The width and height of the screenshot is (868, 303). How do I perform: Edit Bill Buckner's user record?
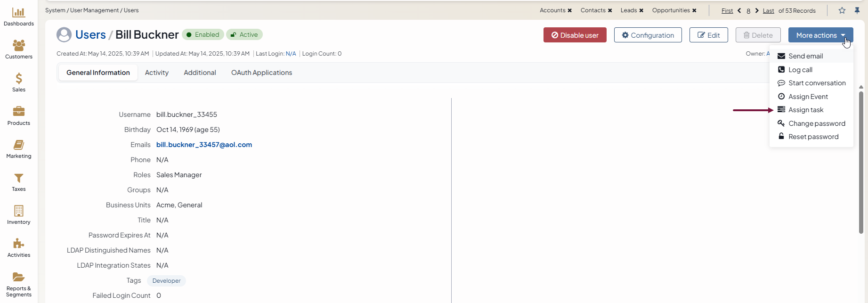pyautogui.click(x=709, y=35)
